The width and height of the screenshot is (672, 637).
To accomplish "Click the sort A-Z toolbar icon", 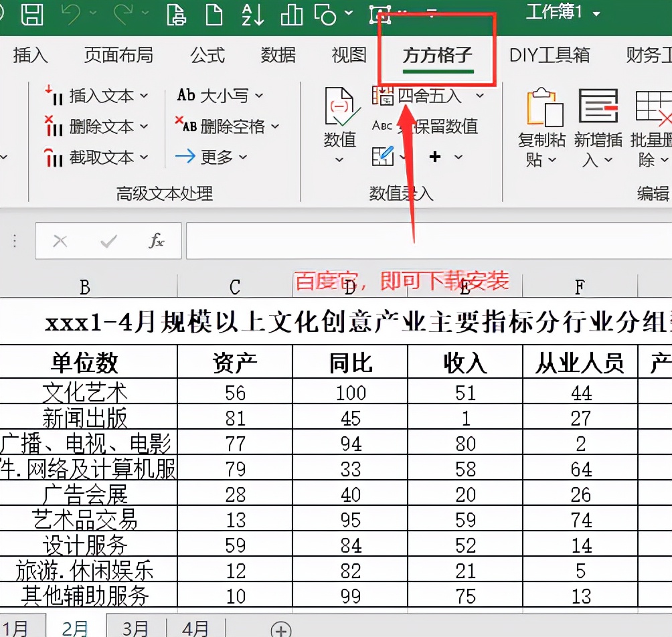I will [x=251, y=16].
